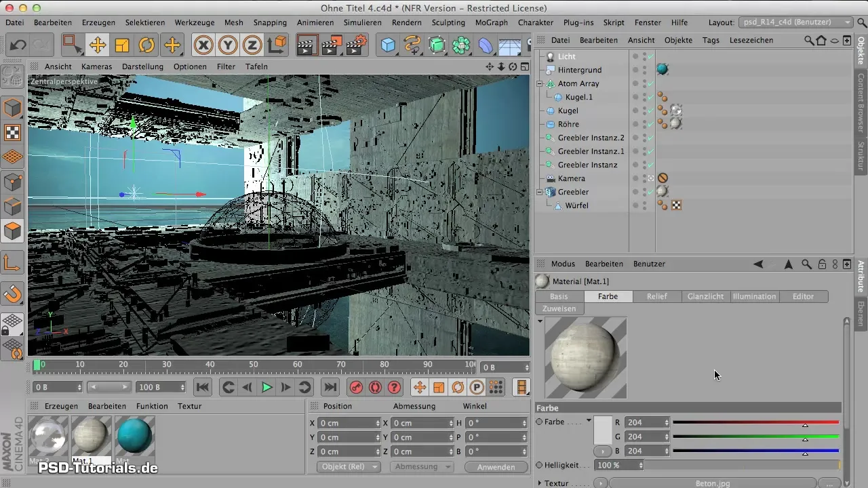Enable Texture mode checkerboard icon
The image size is (868, 488).
pyautogui.click(x=13, y=132)
